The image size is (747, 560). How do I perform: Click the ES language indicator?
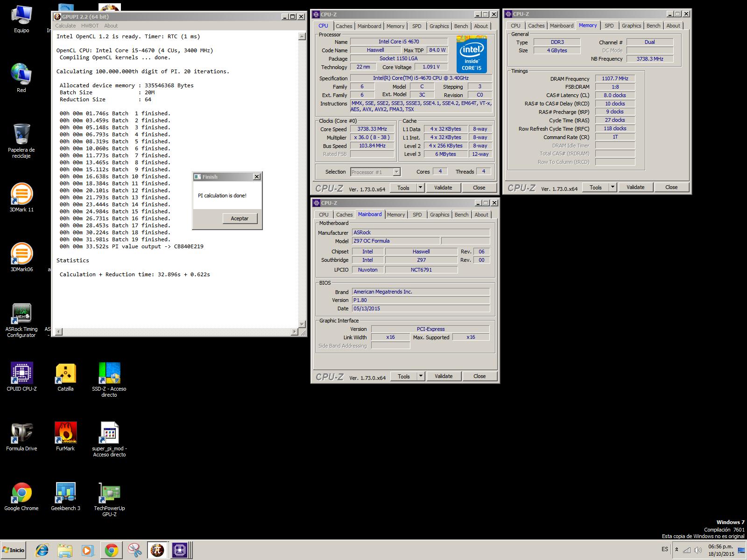[665, 550]
